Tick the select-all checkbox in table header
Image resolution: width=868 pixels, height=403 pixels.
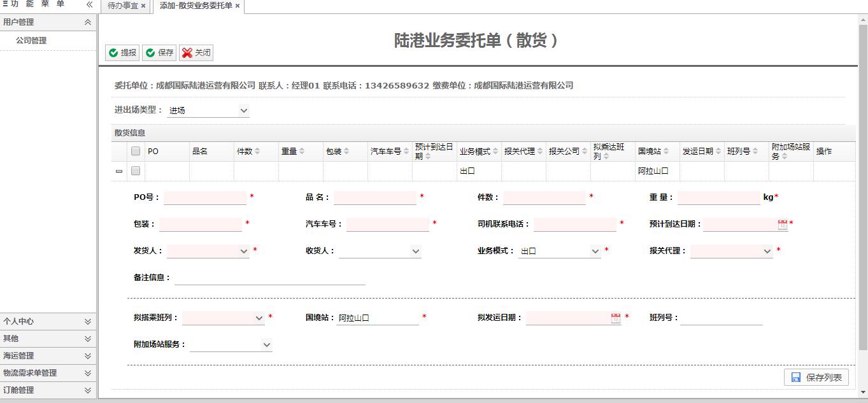(136, 151)
